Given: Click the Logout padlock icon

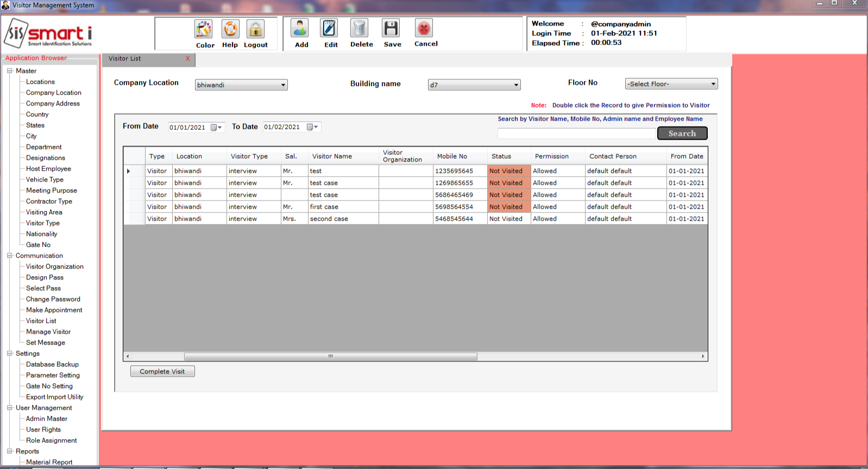Looking at the screenshot, I should tap(255, 29).
